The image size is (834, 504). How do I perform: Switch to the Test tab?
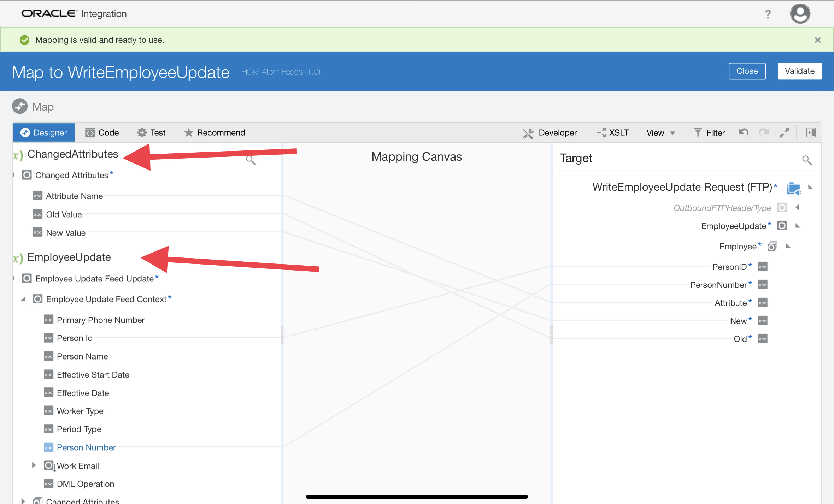151,133
